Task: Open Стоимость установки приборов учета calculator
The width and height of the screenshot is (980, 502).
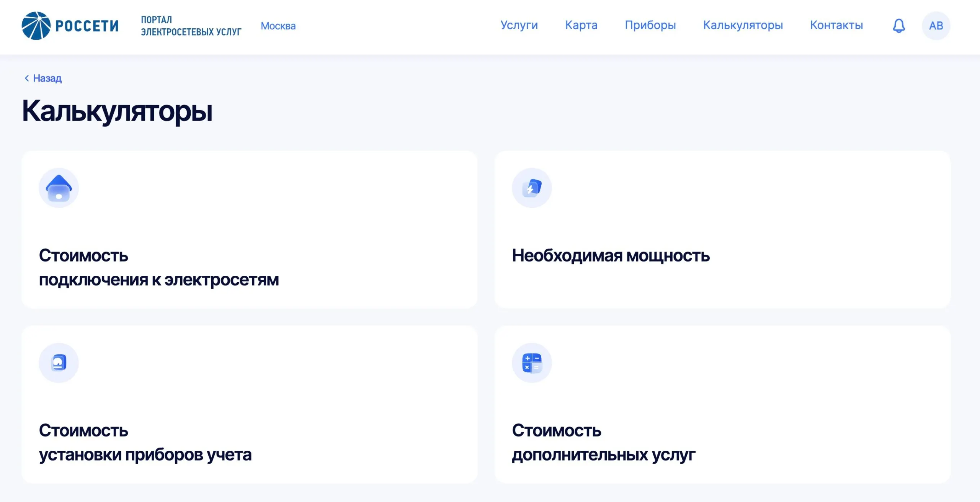Action: pos(145,442)
